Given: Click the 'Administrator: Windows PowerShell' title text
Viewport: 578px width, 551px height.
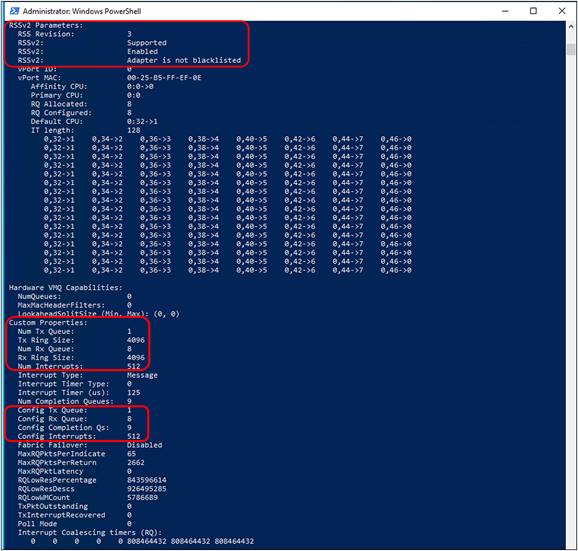Looking at the screenshot, I should (x=82, y=11).
